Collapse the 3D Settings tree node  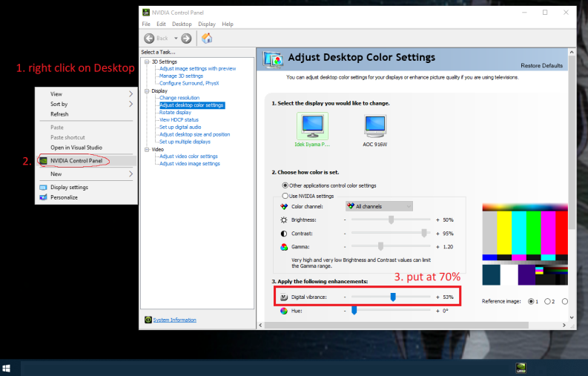point(147,62)
